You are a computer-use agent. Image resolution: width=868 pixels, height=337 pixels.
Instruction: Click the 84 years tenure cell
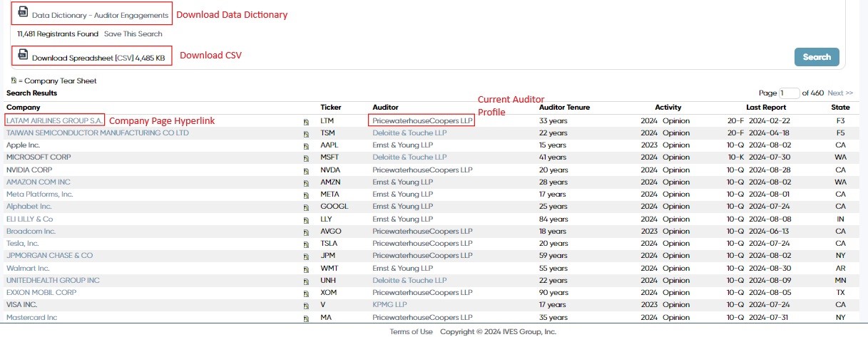pyautogui.click(x=553, y=219)
